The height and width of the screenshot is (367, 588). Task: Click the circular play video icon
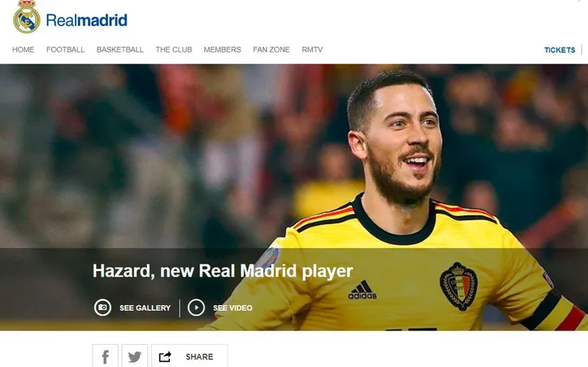(x=196, y=307)
